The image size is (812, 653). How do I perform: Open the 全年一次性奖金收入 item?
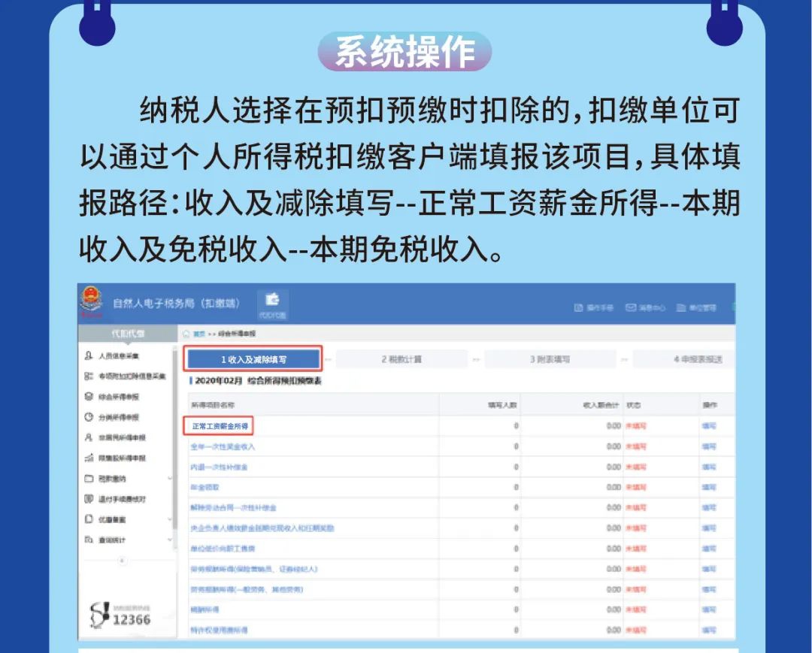[223, 446]
